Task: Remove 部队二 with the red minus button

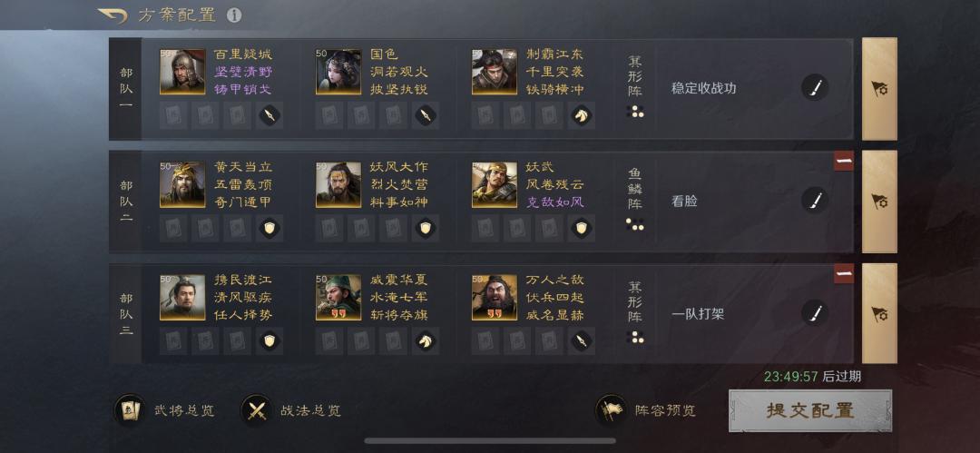Action: click(844, 161)
